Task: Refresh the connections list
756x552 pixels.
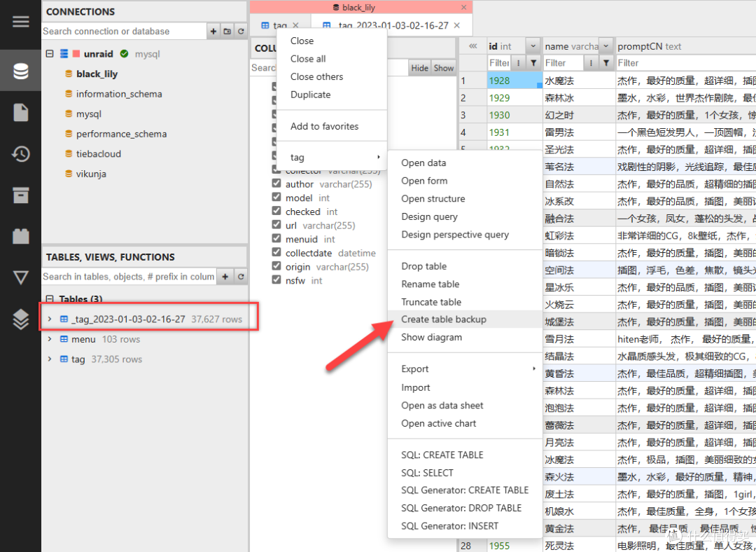Action: [241, 32]
